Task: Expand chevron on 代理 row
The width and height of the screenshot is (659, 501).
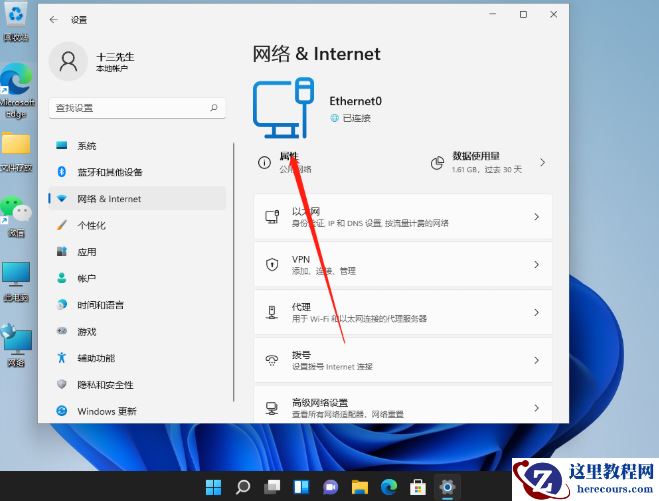Action: pyautogui.click(x=536, y=312)
